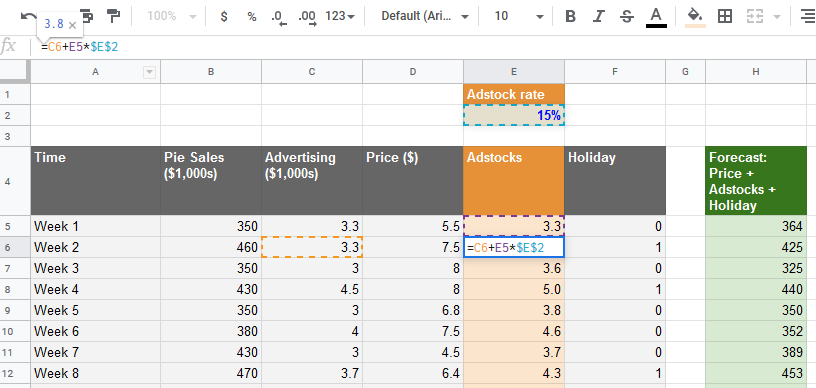Click the Price ($) header cell

[x=413, y=181]
